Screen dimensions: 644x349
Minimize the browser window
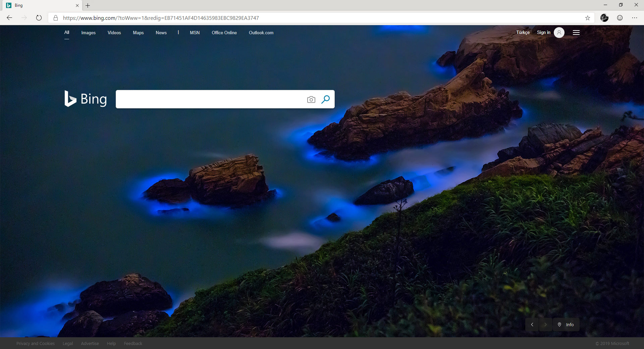point(605,5)
